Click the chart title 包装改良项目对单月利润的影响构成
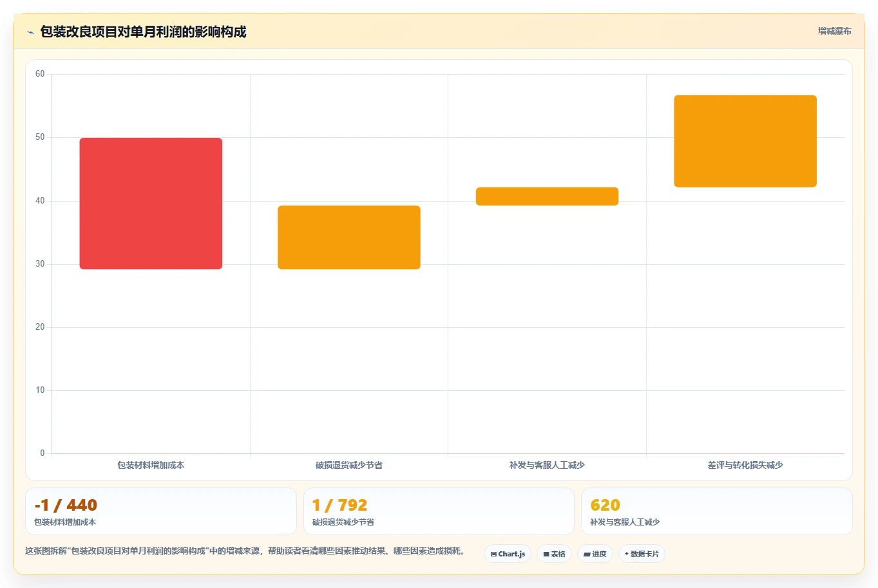The height and width of the screenshot is (588, 878). point(143,32)
